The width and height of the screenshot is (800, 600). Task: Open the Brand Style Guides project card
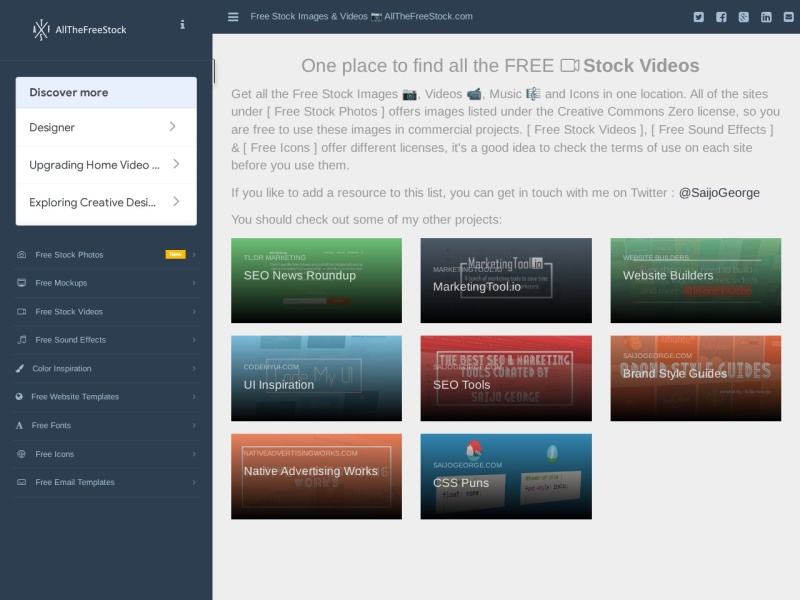[695, 379]
